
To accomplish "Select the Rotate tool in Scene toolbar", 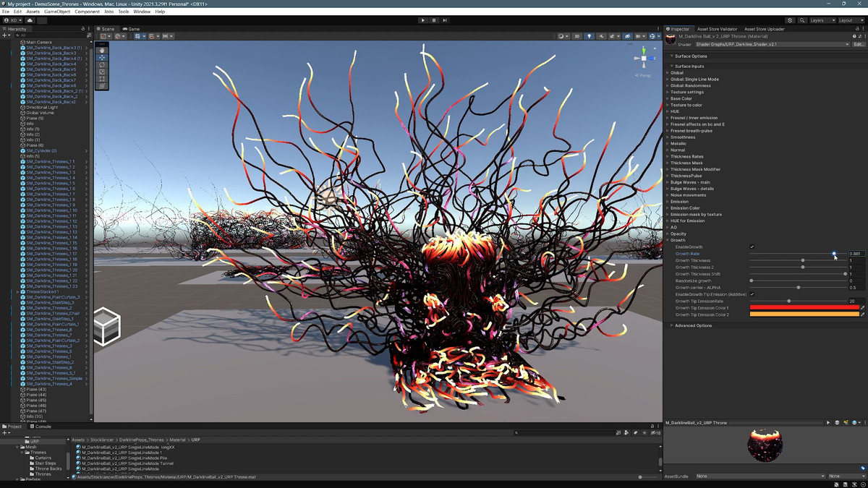I will pos(102,65).
